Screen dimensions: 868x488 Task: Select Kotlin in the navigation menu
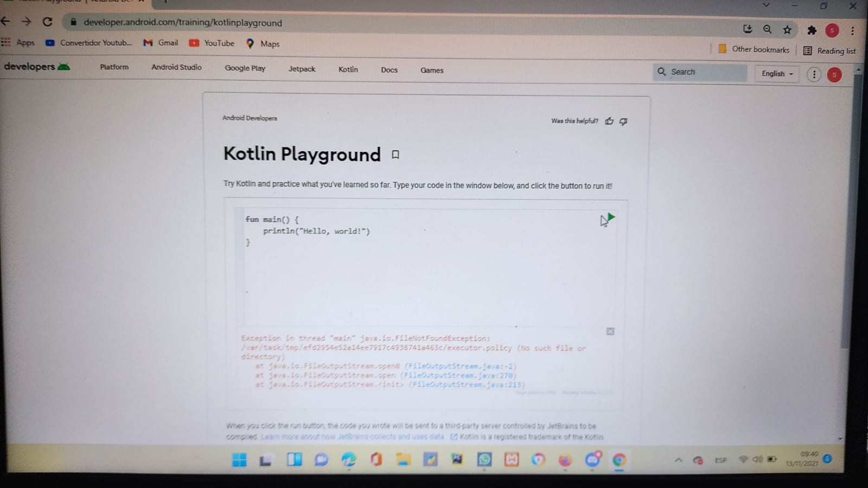[x=348, y=69]
